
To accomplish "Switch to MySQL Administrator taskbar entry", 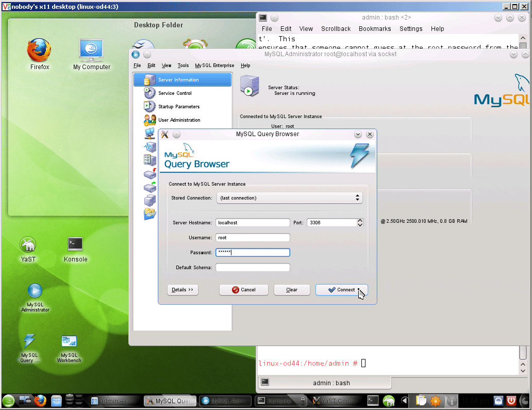I will click(225, 401).
